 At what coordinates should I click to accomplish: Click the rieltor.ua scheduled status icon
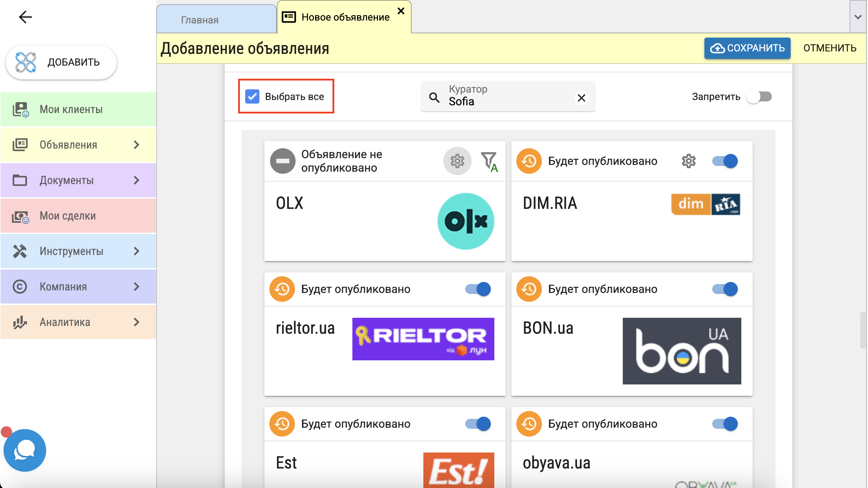tap(282, 289)
